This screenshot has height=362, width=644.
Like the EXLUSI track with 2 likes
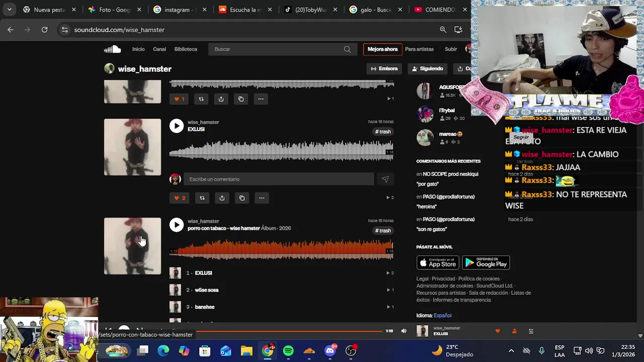coord(180,198)
